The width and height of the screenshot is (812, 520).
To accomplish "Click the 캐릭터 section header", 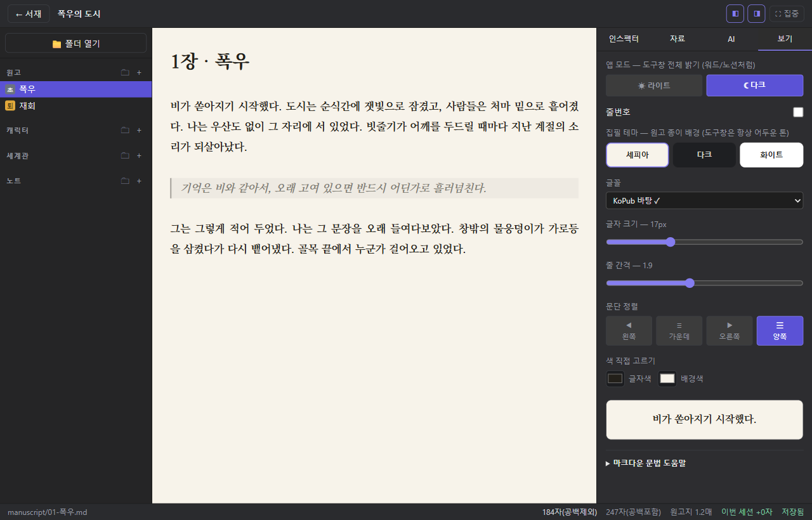I will click(17, 130).
